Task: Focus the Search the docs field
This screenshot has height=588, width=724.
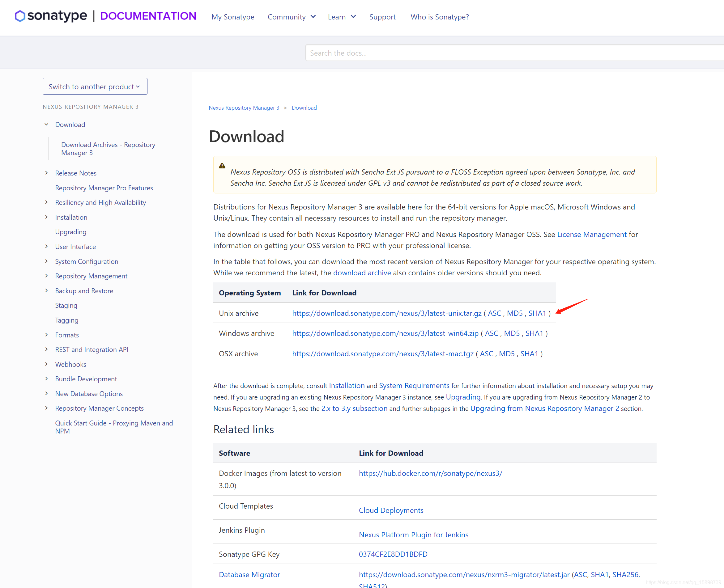Action: pyautogui.click(x=514, y=53)
